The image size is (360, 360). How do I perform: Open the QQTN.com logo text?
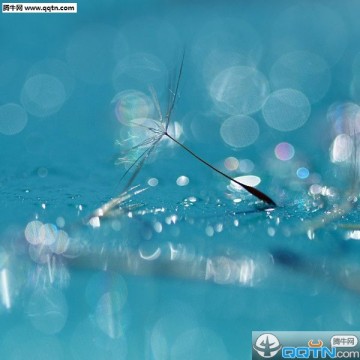[x=320, y=352]
